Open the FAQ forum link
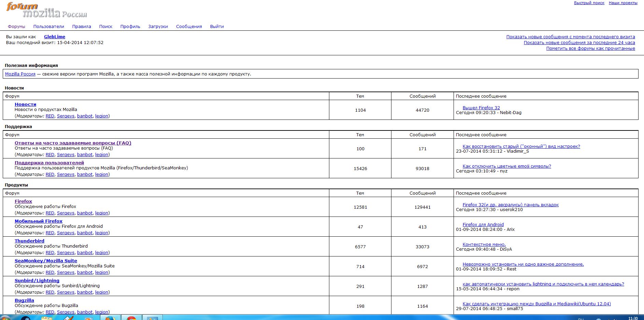644x320 pixels. [73, 143]
